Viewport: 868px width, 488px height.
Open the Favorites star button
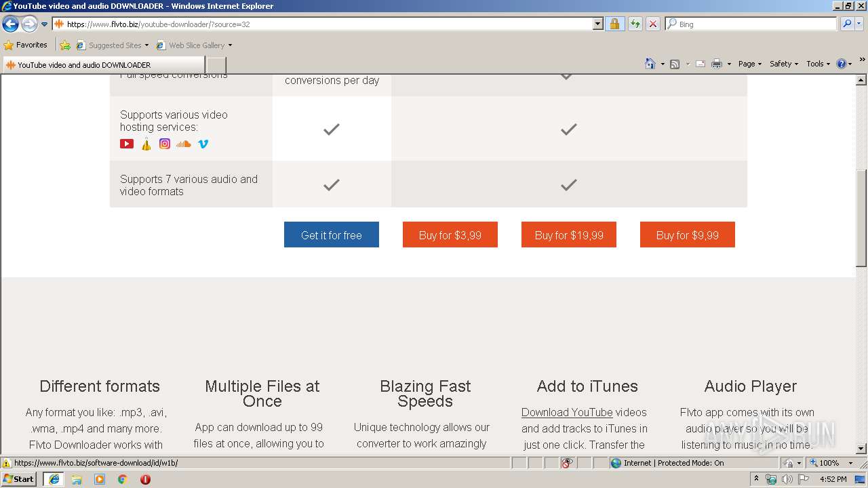coord(26,45)
